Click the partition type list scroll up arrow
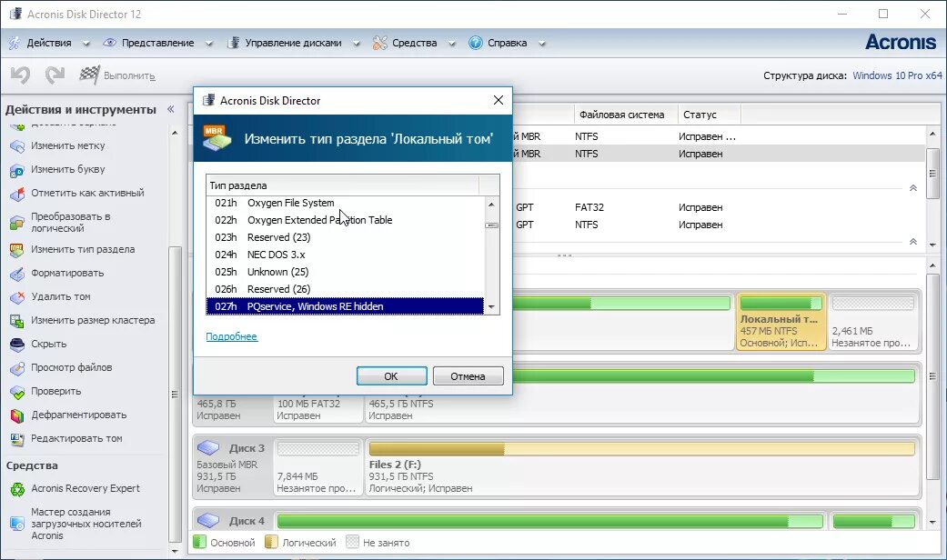Viewport: 947px width, 560px height. [491, 205]
